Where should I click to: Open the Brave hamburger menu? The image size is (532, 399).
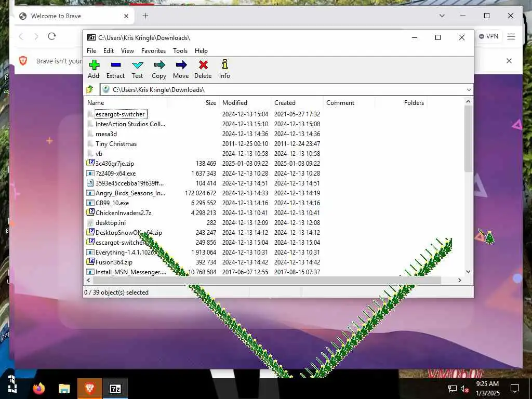click(511, 36)
